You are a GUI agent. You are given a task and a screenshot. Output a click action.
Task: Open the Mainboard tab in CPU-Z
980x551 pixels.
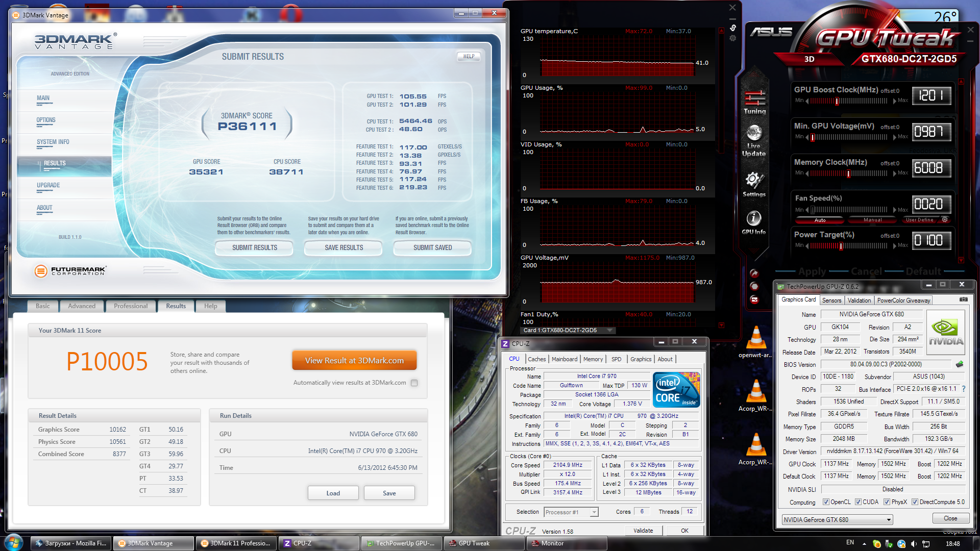coord(564,359)
